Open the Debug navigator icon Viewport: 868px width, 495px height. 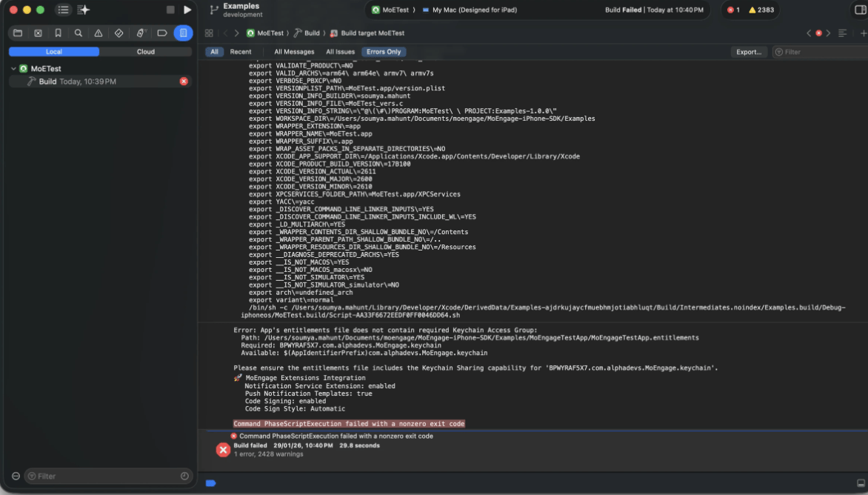click(x=140, y=33)
